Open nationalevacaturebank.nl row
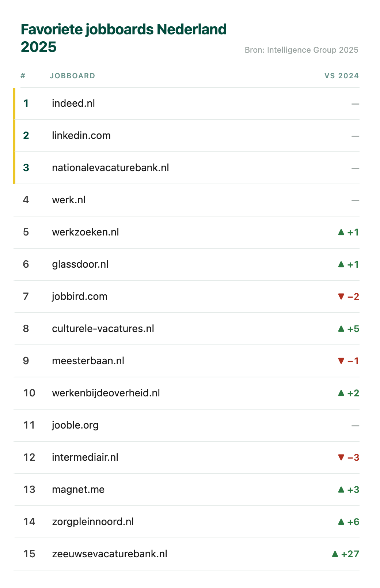 (x=187, y=168)
